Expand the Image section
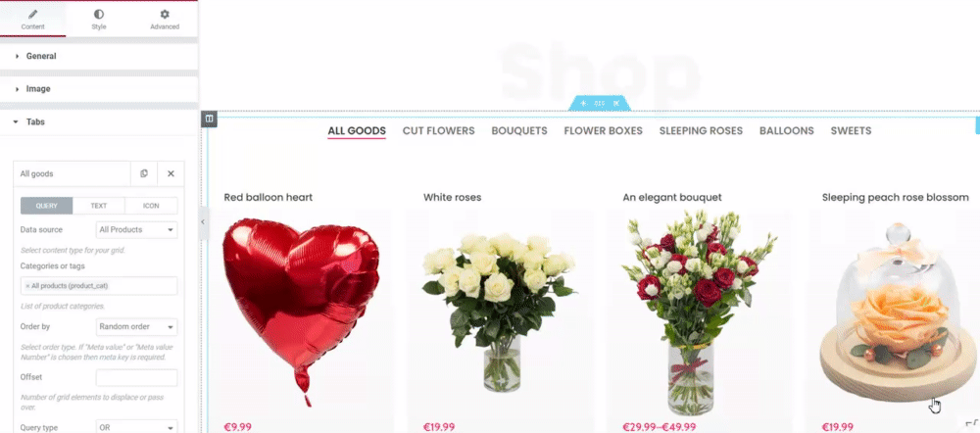 point(99,89)
